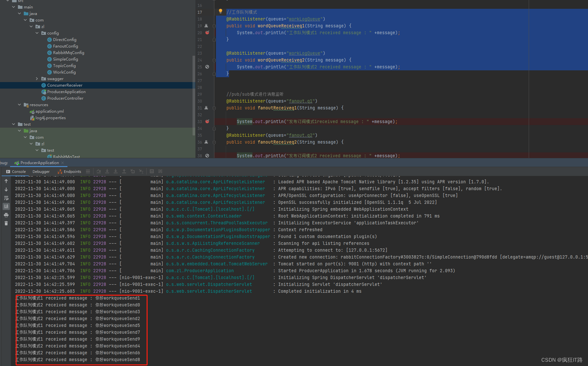Collapse the resources folder
The height and width of the screenshot is (366, 588).
point(20,105)
